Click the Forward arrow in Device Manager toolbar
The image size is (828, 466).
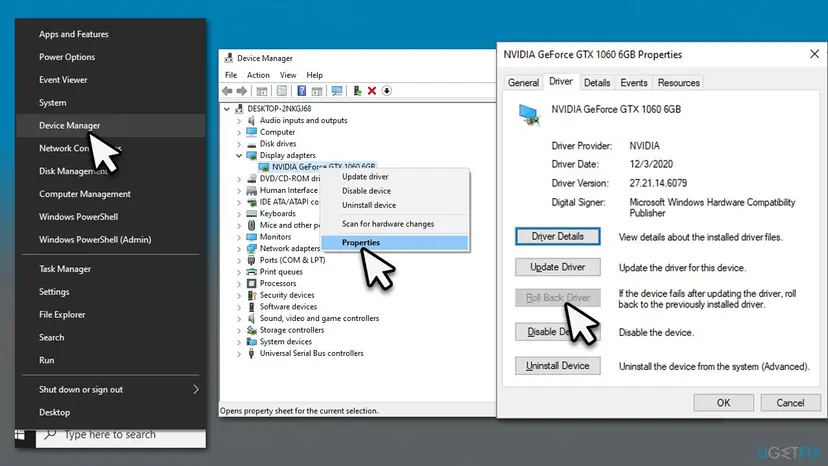(x=242, y=91)
